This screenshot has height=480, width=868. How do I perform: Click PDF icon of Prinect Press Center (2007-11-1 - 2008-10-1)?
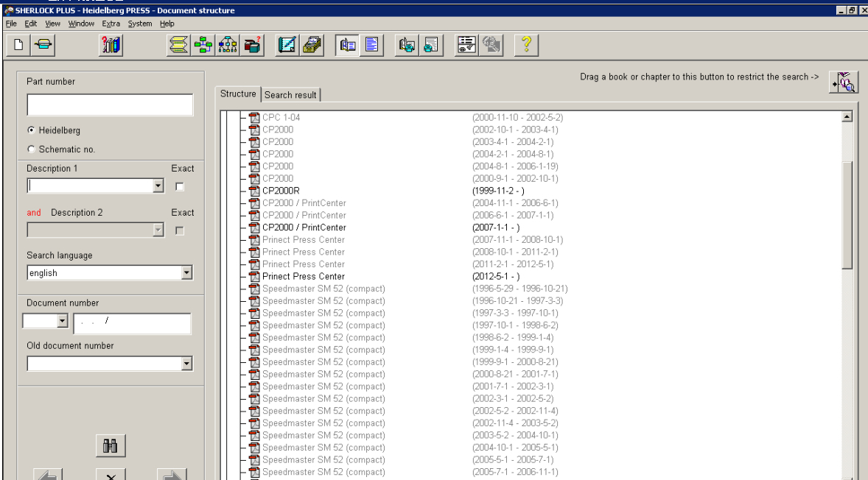pos(254,239)
